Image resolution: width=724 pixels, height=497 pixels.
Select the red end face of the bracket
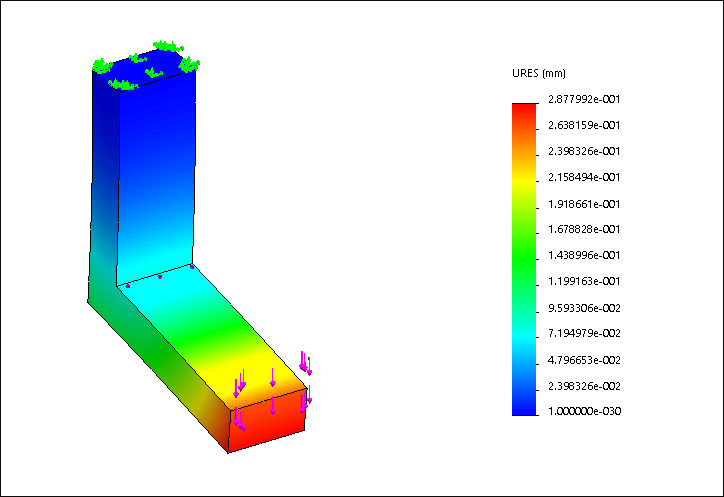tap(268, 421)
